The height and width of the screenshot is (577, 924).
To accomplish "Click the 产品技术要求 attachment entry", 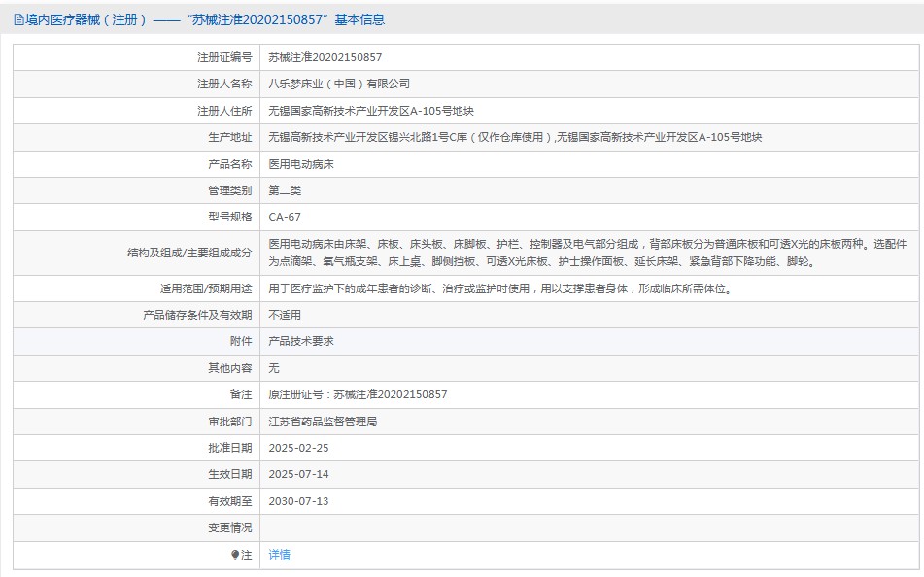I will [x=301, y=341].
